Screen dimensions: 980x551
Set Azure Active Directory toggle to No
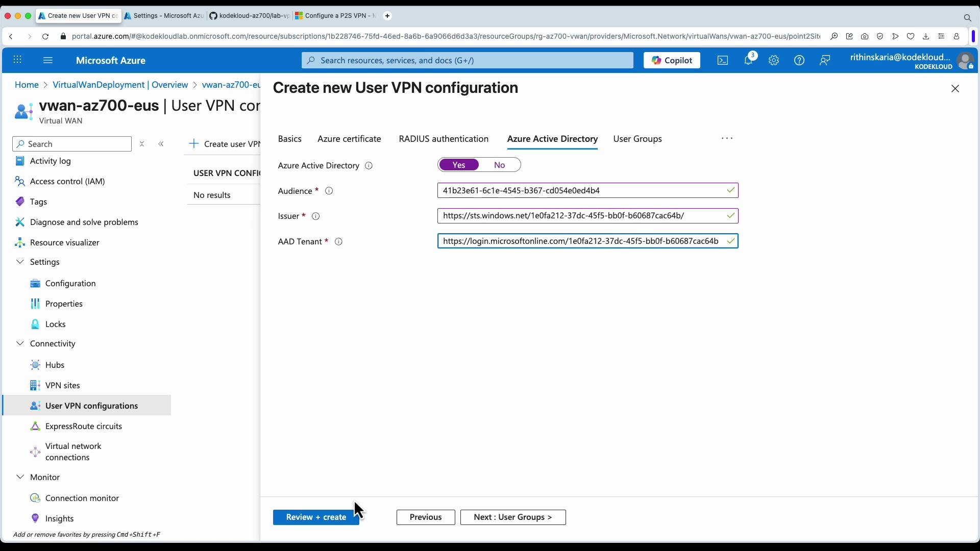pos(500,165)
